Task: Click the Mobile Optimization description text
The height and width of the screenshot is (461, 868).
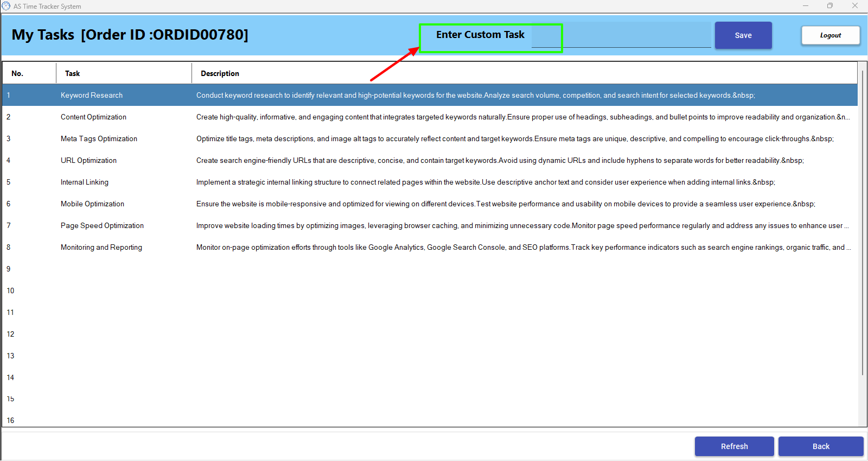Action: pyautogui.click(x=506, y=204)
